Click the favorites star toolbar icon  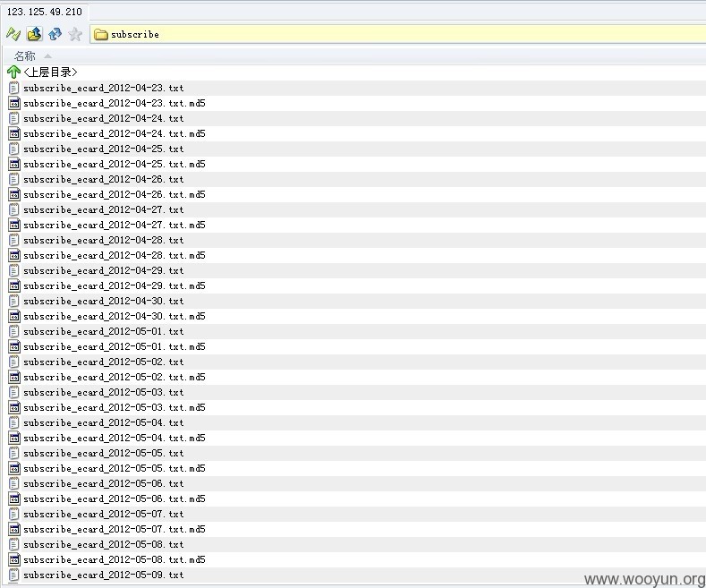coord(75,34)
